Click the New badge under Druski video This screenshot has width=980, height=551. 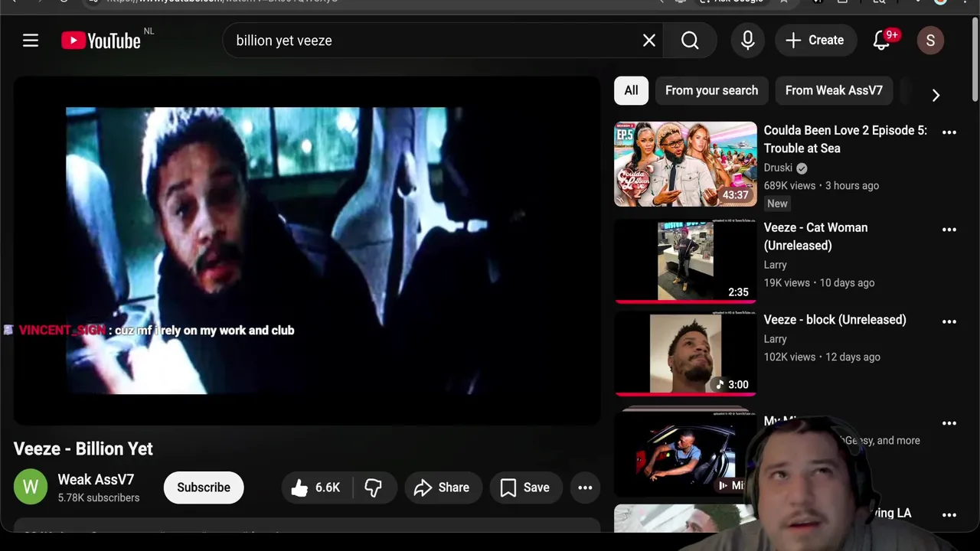[x=777, y=204]
